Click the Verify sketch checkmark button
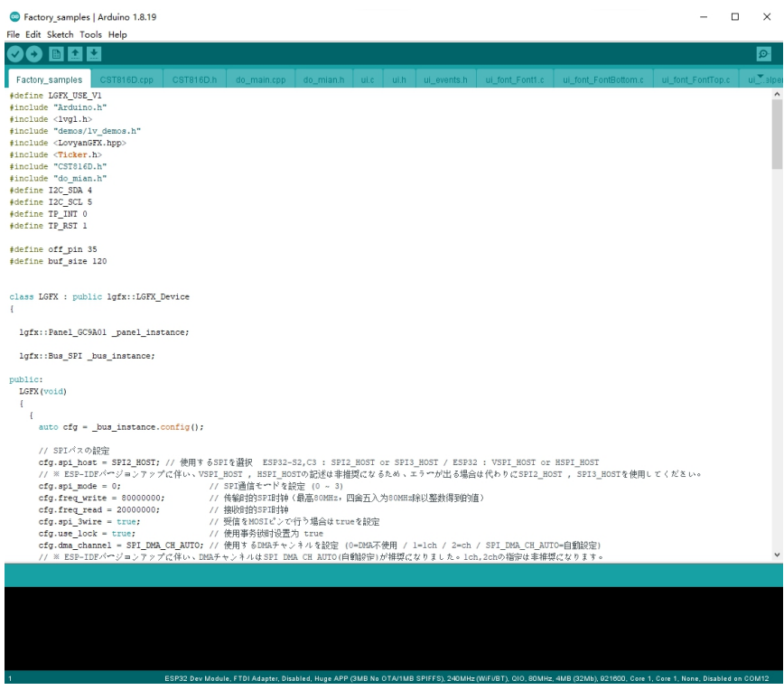Image resolution: width=784 pixels, height=690 pixels. coord(15,55)
